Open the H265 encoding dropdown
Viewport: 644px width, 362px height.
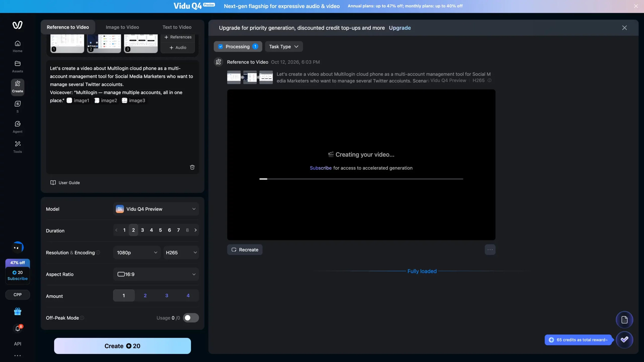[181, 252]
